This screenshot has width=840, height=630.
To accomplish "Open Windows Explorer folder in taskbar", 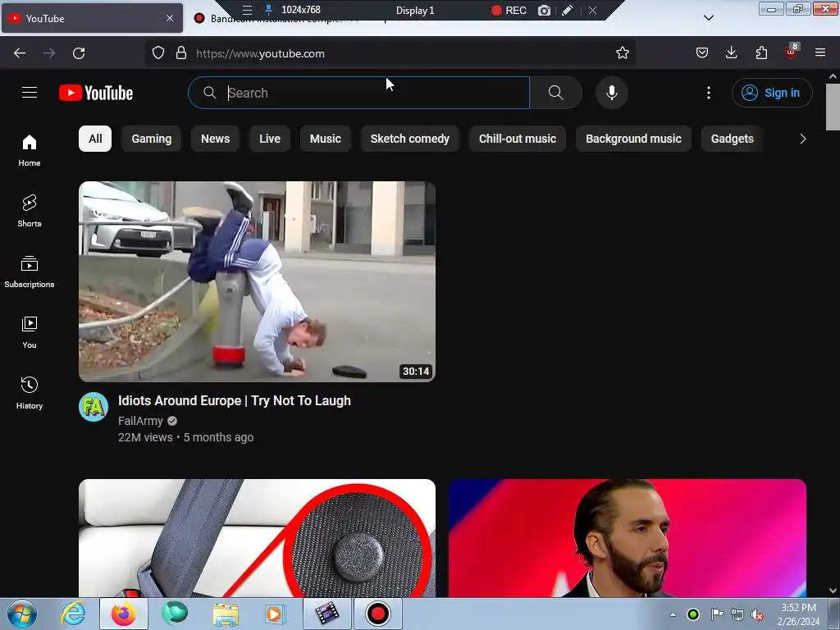I will tap(226, 614).
